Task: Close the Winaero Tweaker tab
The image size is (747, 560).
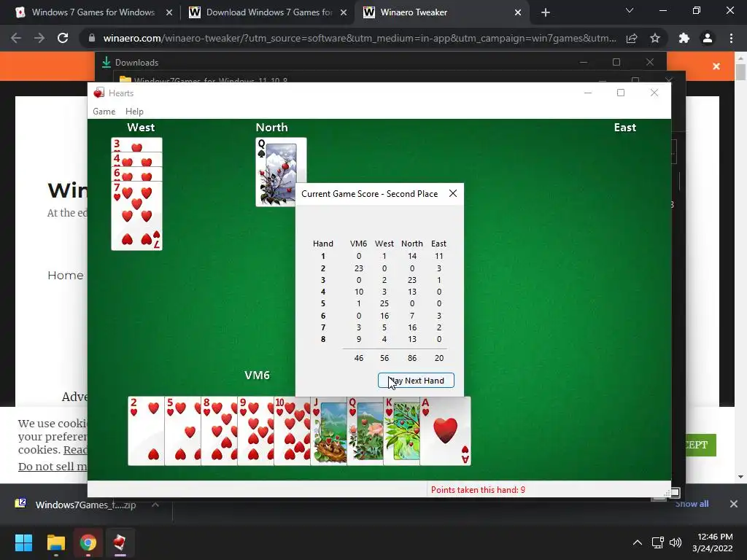Action: tap(518, 12)
